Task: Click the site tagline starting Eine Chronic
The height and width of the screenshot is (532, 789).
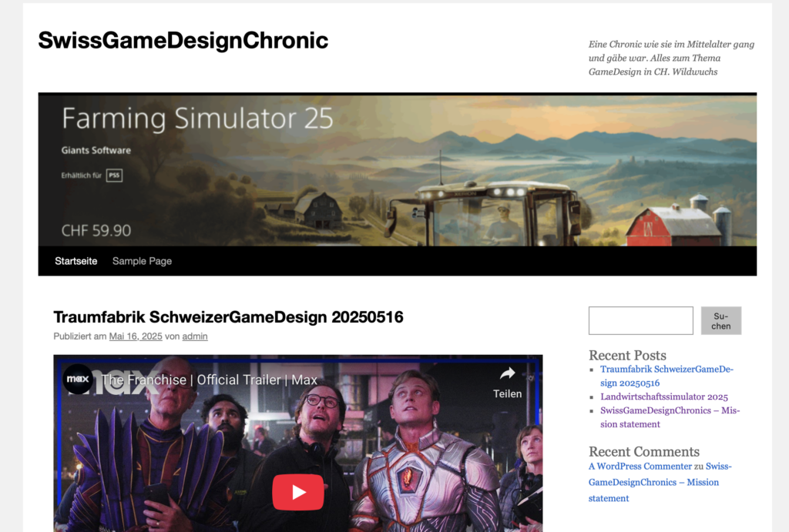Action: tap(672, 58)
